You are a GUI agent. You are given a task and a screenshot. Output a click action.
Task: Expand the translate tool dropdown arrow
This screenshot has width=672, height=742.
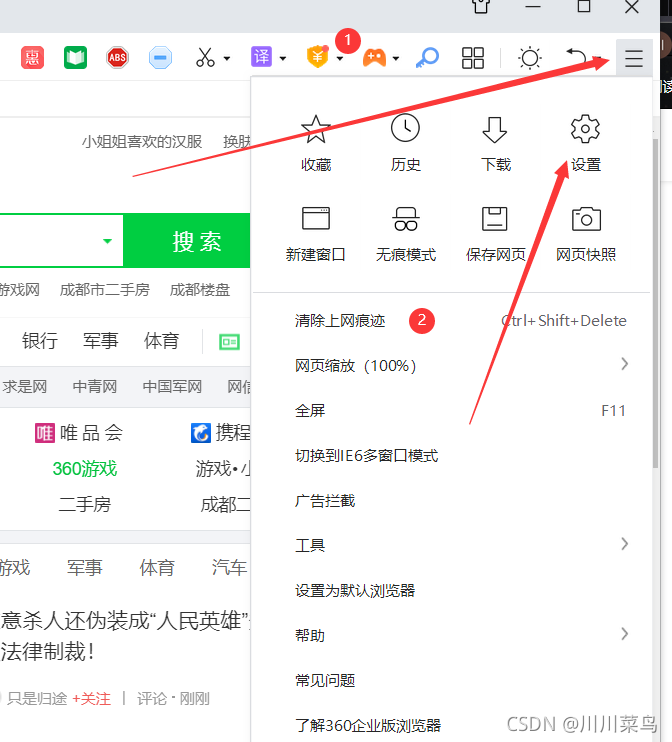click(283, 59)
